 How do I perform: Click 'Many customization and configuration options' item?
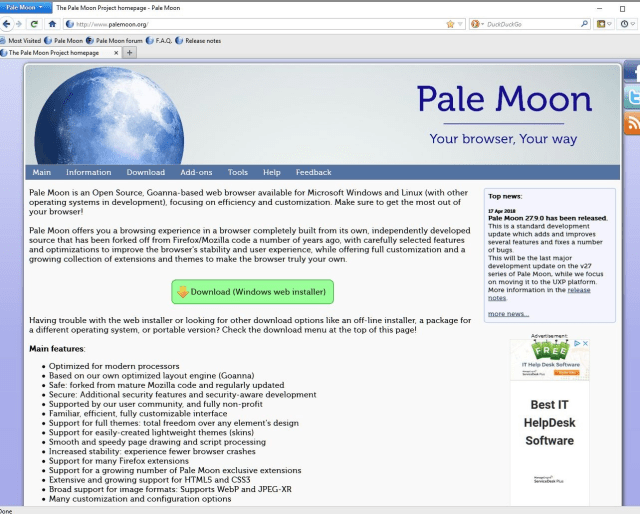coord(140,499)
